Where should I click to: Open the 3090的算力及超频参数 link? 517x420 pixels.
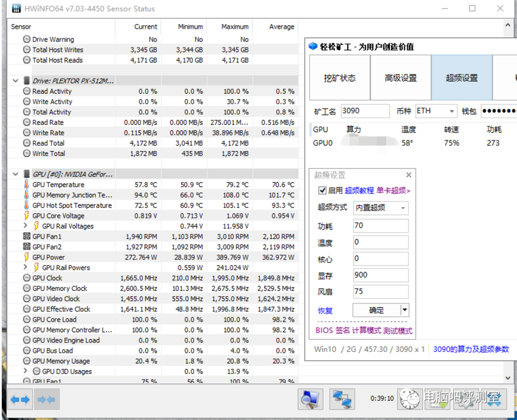(471, 349)
